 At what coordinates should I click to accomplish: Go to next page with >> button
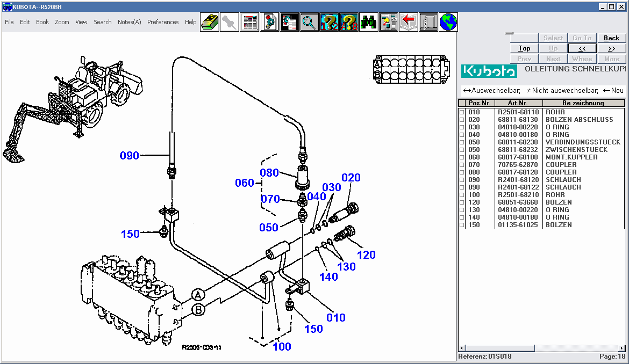pyautogui.click(x=611, y=48)
